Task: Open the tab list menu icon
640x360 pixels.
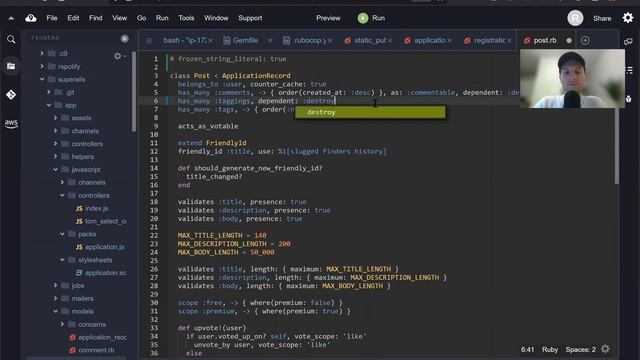Action: point(149,40)
